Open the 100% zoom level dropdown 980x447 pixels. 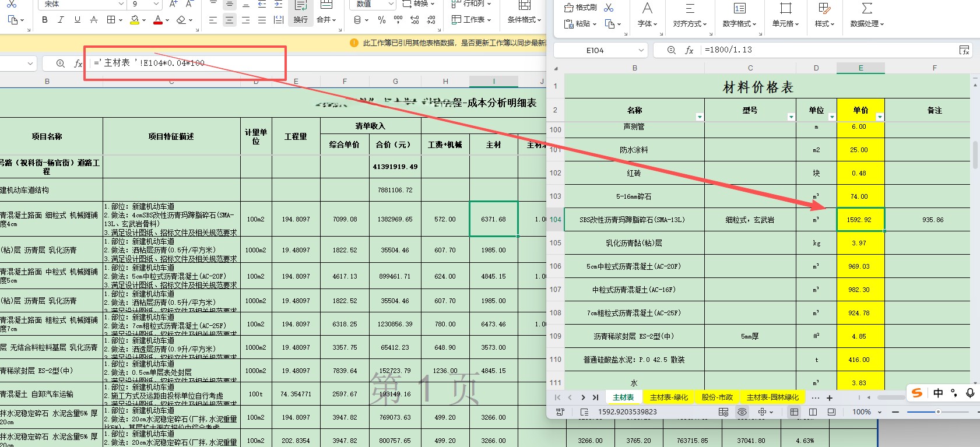click(x=866, y=412)
